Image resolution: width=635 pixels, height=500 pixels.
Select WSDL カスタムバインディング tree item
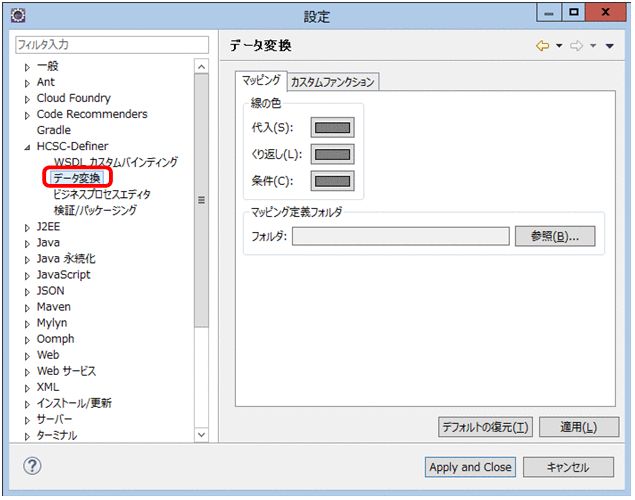116,162
